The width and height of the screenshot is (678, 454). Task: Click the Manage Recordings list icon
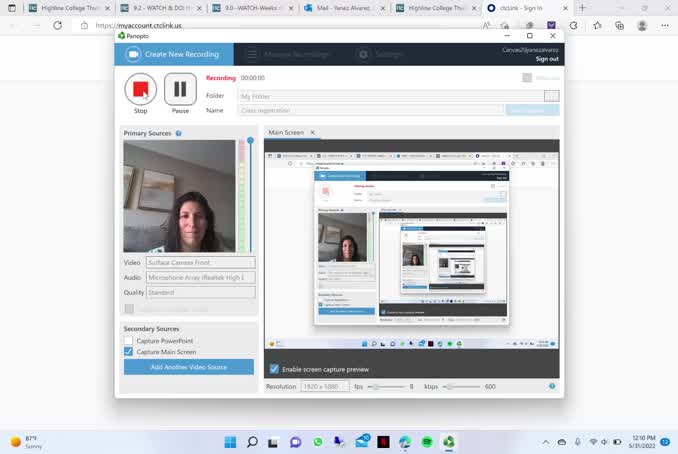pyautogui.click(x=252, y=54)
